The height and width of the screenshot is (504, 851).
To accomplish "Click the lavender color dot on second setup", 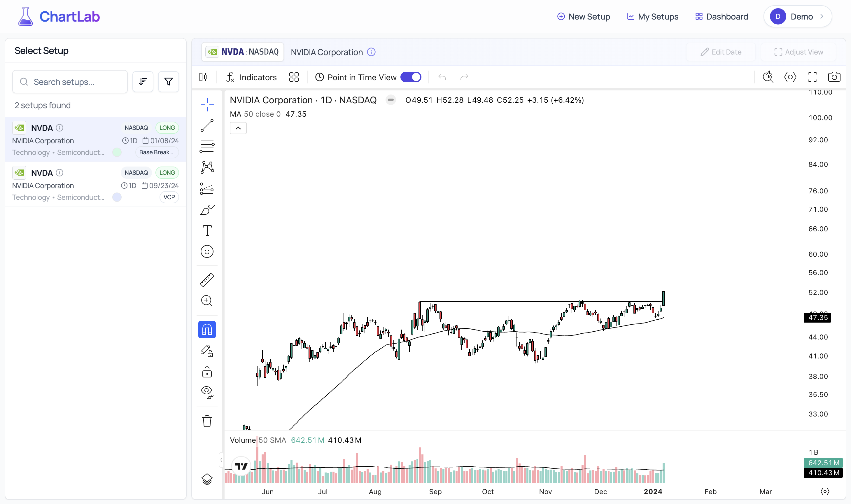I will pyautogui.click(x=117, y=197).
